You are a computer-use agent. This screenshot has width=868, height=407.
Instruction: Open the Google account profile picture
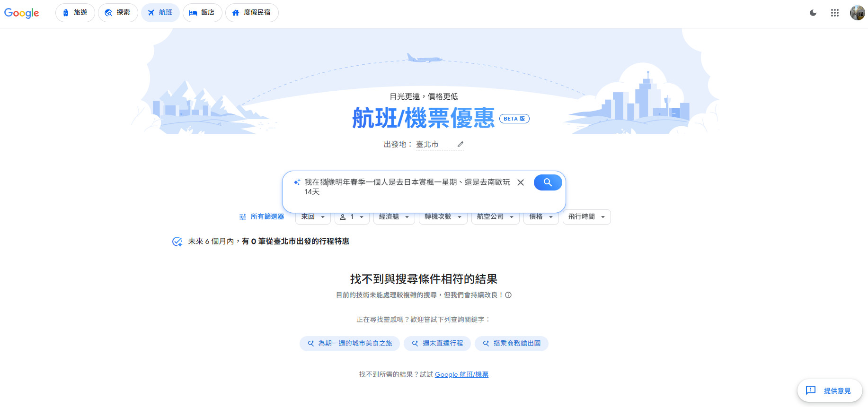tap(857, 13)
